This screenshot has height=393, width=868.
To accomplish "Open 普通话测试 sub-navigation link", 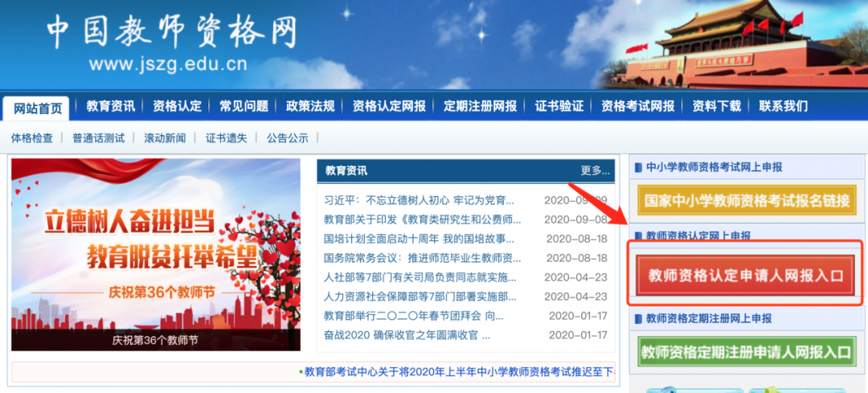I will click(x=99, y=138).
